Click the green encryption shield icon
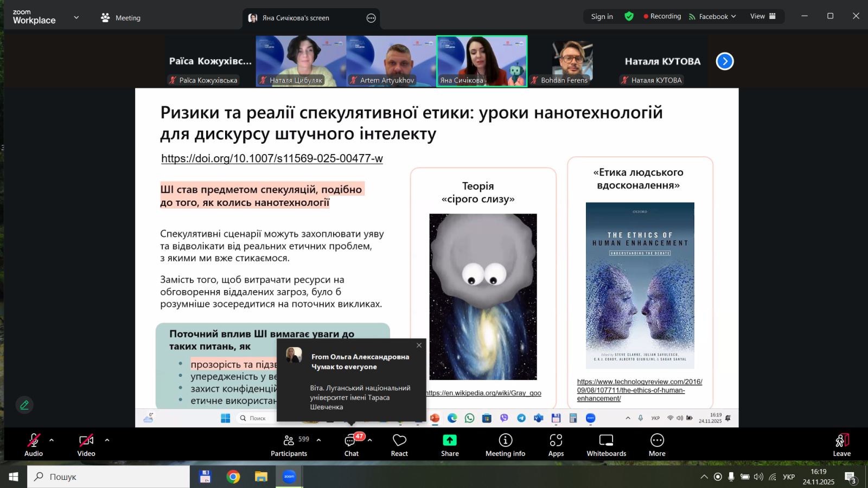The image size is (868, 488). 629,16
